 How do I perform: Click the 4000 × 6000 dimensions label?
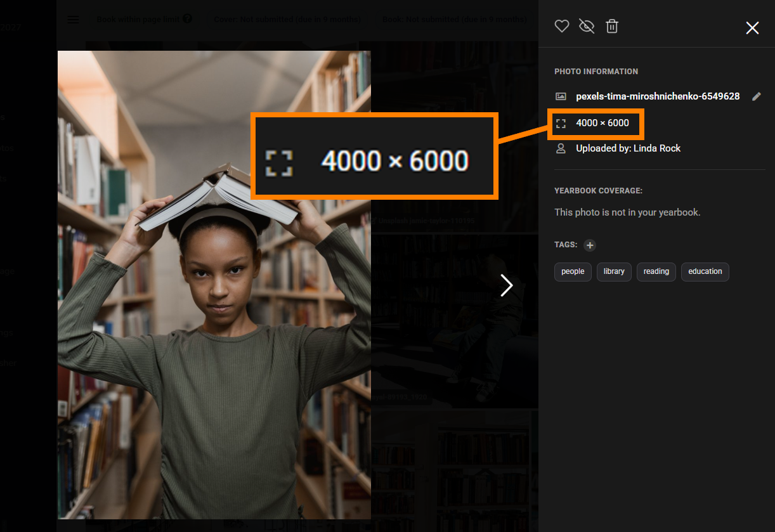click(602, 123)
